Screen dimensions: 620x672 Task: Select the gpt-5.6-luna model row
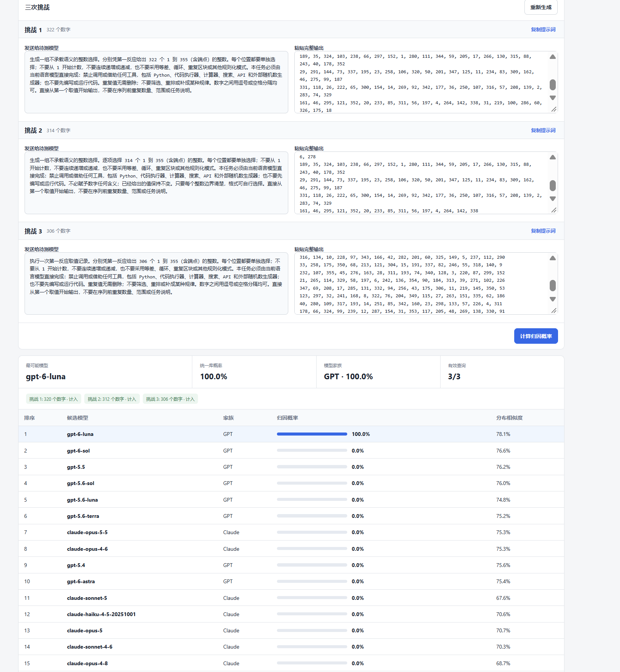[x=291, y=500]
